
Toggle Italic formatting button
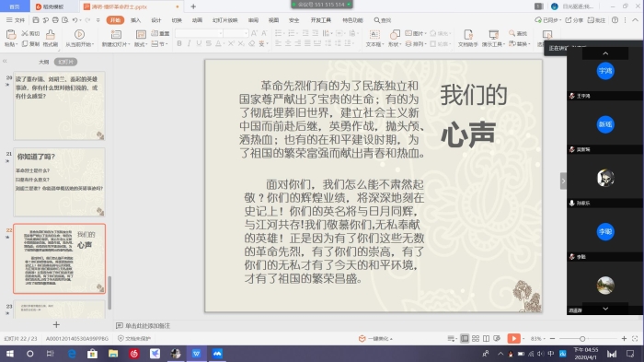coord(189,43)
